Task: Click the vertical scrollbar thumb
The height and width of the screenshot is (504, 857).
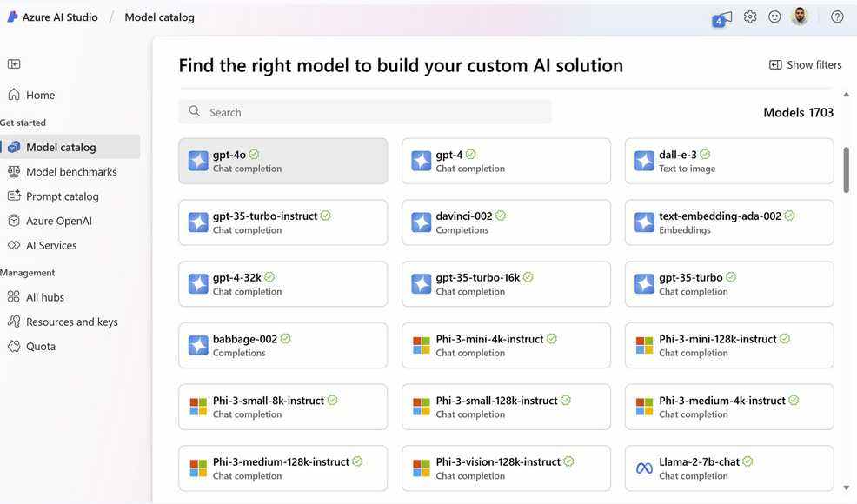Action: pos(846,169)
